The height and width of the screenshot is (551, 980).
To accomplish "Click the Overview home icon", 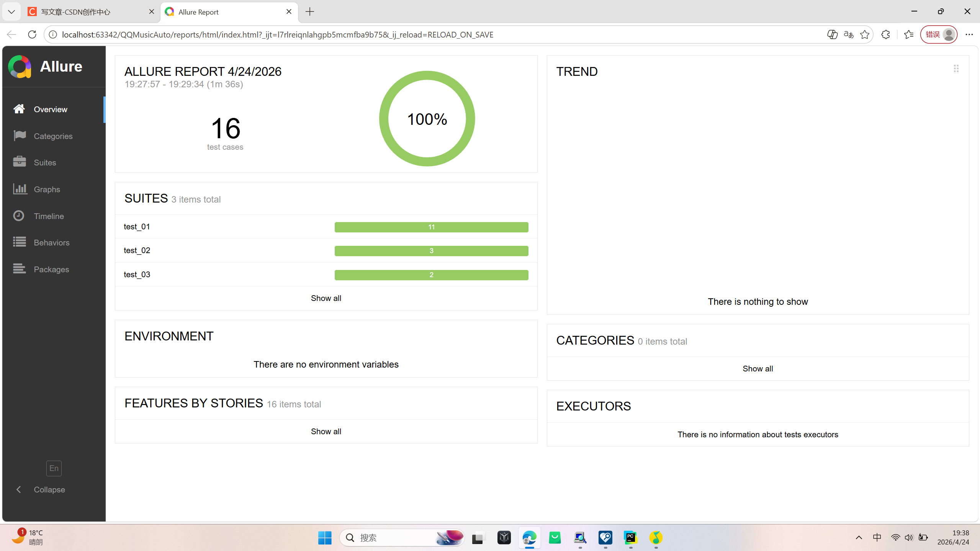I will (x=19, y=109).
